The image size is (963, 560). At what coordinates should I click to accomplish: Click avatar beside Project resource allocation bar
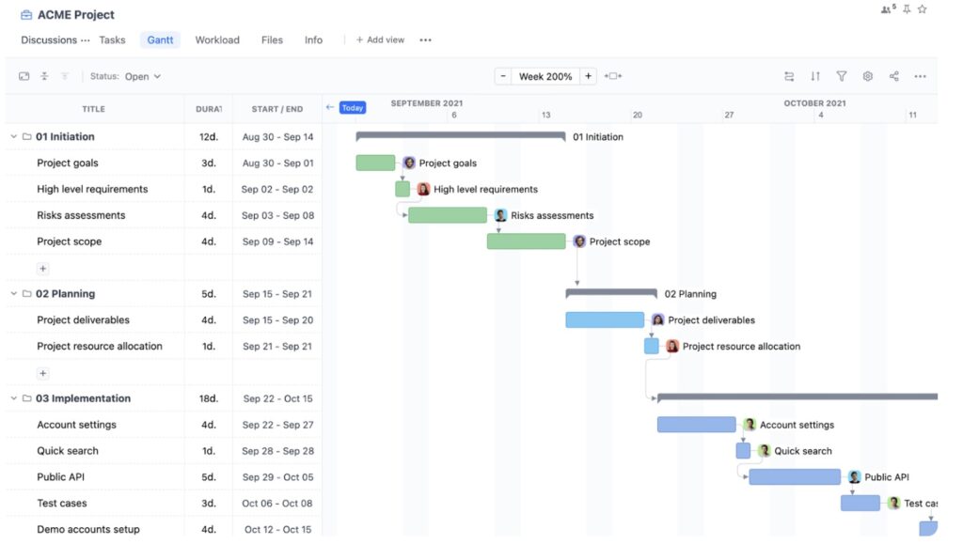(672, 346)
